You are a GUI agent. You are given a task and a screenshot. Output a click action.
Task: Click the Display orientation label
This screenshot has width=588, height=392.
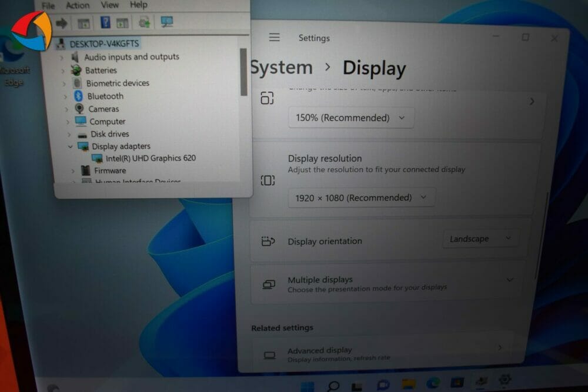coord(325,242)
